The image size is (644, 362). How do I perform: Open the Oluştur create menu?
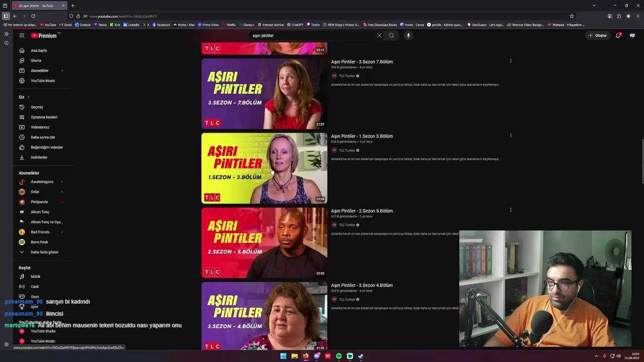pyautogui.click(x=597, y=36)
